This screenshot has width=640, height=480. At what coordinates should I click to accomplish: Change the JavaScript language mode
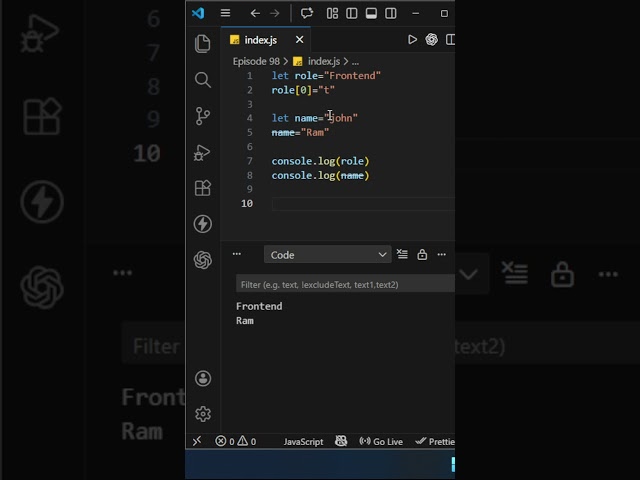pyautogui.click(x=303, y=442)
